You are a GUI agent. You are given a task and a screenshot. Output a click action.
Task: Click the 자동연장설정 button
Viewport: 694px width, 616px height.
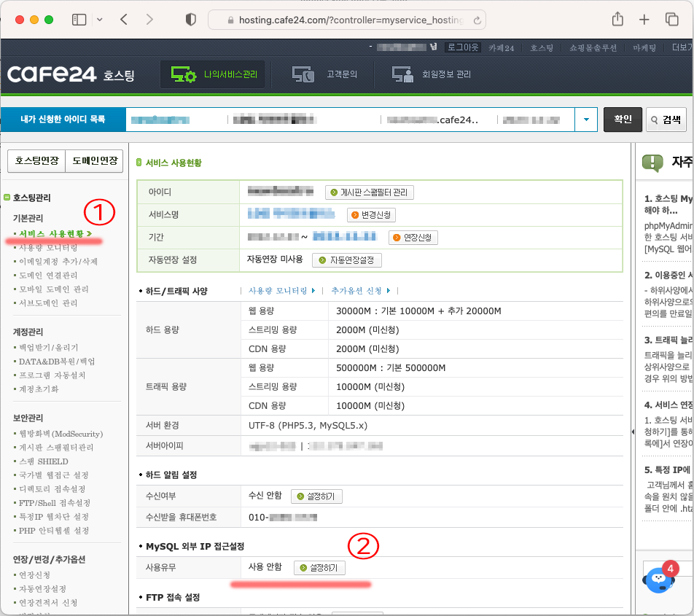(x=347, y=260)
